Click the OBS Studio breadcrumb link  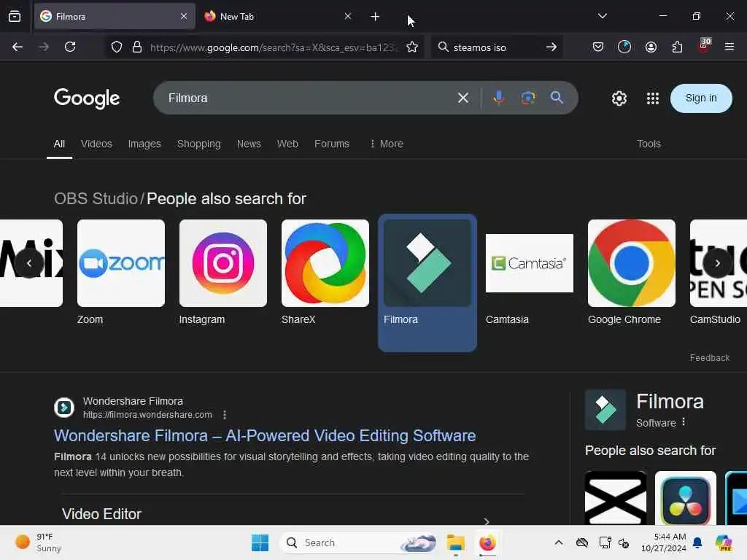[96, 198]
